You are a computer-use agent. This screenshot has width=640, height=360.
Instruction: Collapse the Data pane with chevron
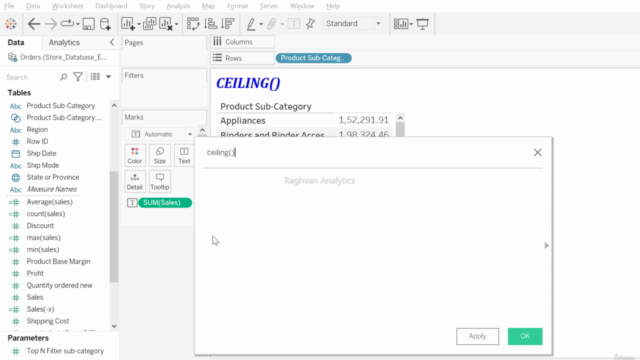click(112, 42)
